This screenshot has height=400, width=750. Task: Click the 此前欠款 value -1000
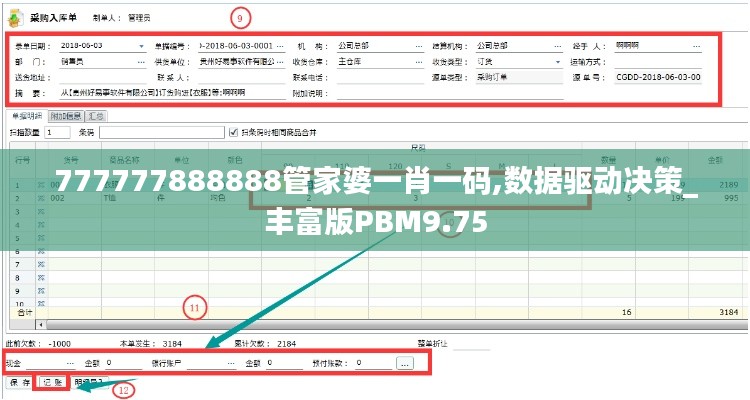pos(59,344)
